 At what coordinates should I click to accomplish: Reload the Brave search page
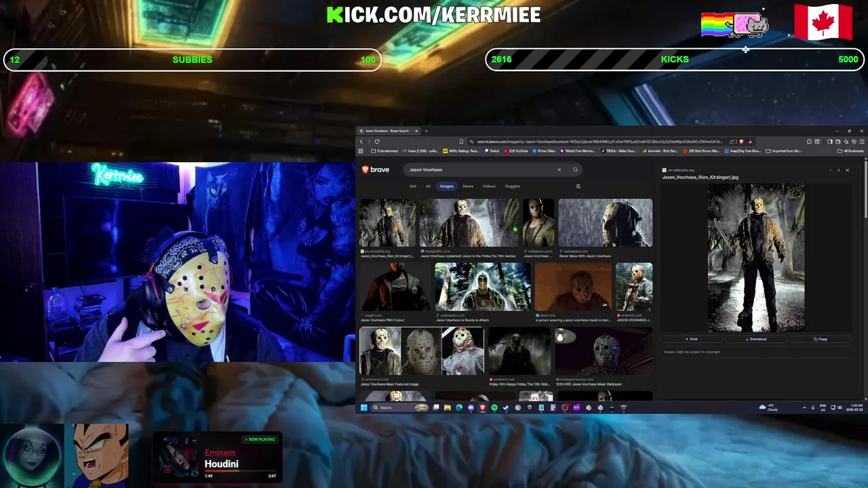[376, 142]
